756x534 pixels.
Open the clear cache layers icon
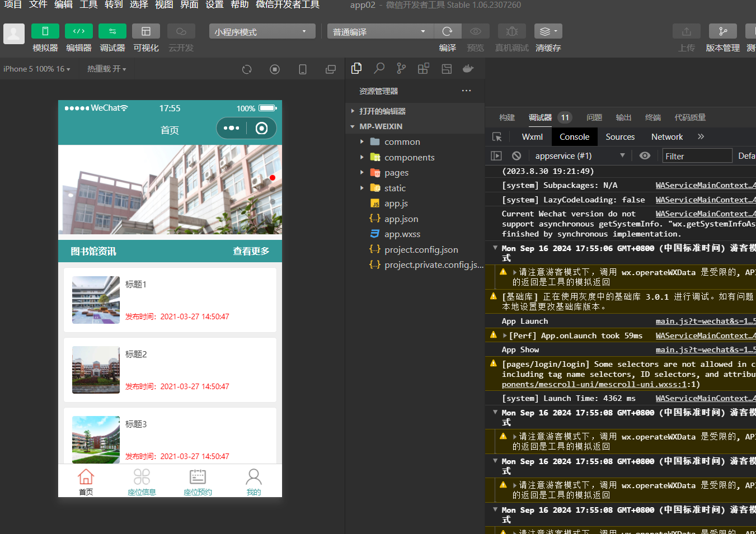tap(548, 31)
